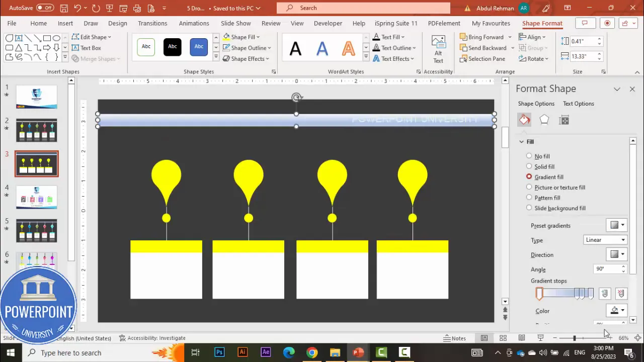Screen dimensions: 644x362
Task: Choose the orange A WordArt style
Action: (x=348, y=49)
